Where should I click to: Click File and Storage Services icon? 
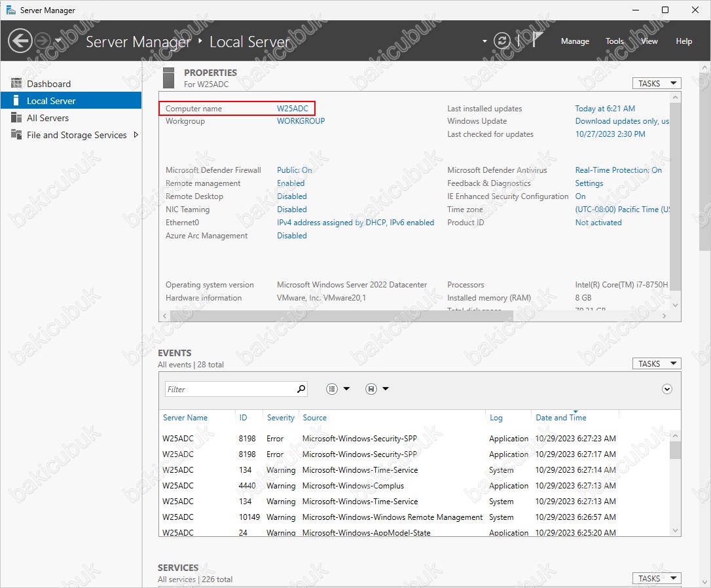(x=16, y=135)
